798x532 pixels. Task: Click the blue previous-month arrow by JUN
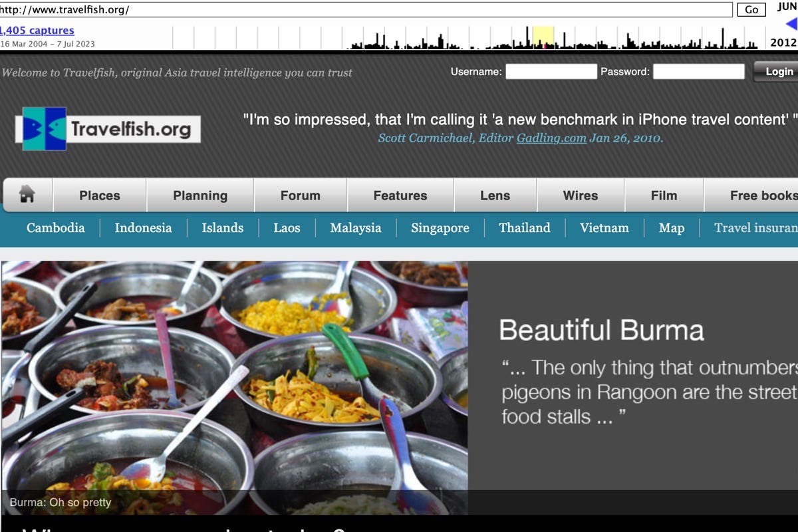(x=791, y=25)
